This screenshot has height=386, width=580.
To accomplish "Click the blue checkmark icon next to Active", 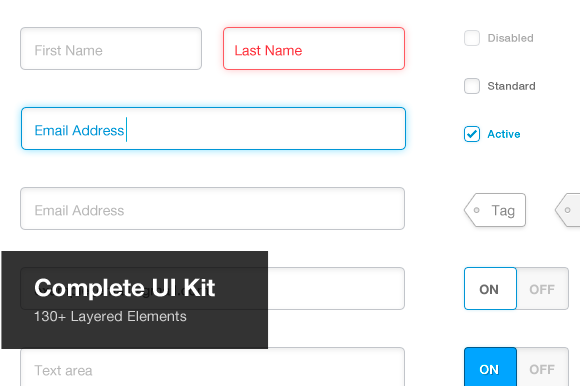I will pyautogui.click(x=472, y=134).
